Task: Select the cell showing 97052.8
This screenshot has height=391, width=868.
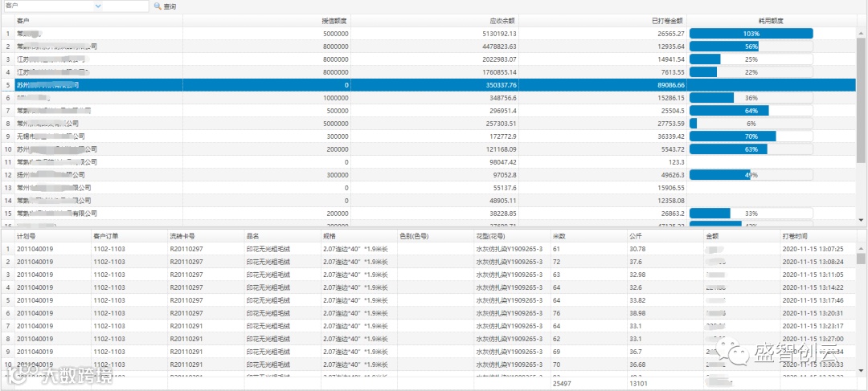Action: tap(505, 175)
